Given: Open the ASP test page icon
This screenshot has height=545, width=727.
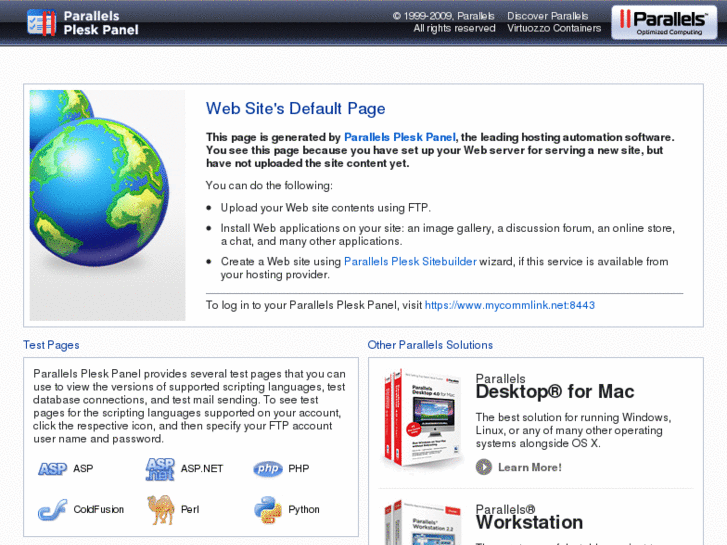Looking at the screenshot, I should tap(52, 469).
